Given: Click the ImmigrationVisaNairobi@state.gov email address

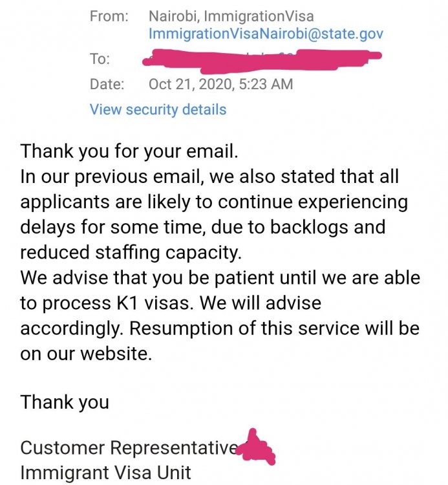Looking at the screenshot, I should pos(266,34).
